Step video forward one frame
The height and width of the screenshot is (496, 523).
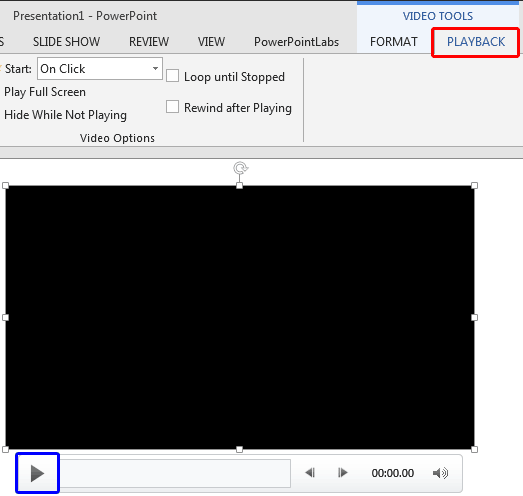(x=343, y=473)
